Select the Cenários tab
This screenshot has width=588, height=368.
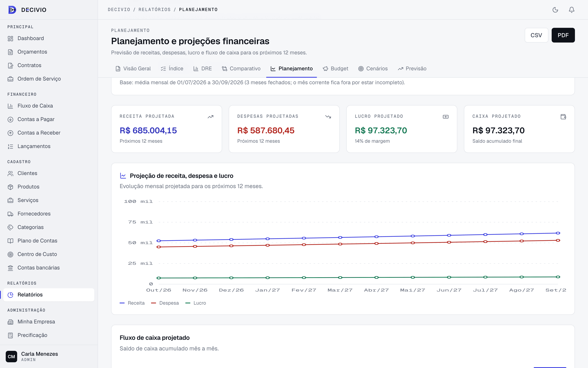[x=373, y=69]
